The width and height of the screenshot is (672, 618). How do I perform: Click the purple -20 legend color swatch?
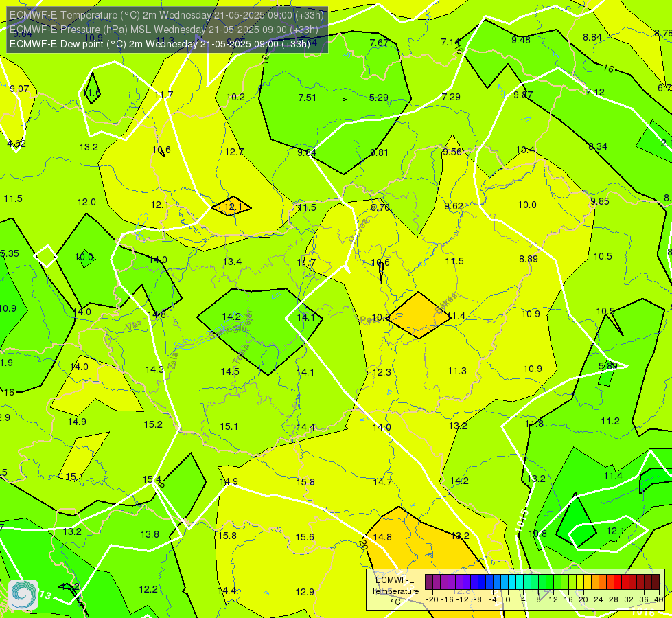pos(428,582)
